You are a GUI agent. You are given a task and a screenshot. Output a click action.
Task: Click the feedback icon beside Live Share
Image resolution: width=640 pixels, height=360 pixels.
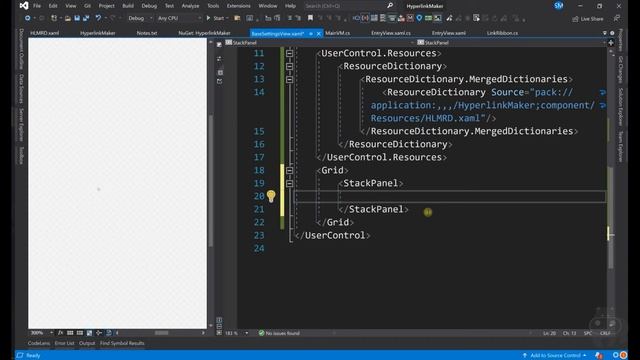pos(617,18)
